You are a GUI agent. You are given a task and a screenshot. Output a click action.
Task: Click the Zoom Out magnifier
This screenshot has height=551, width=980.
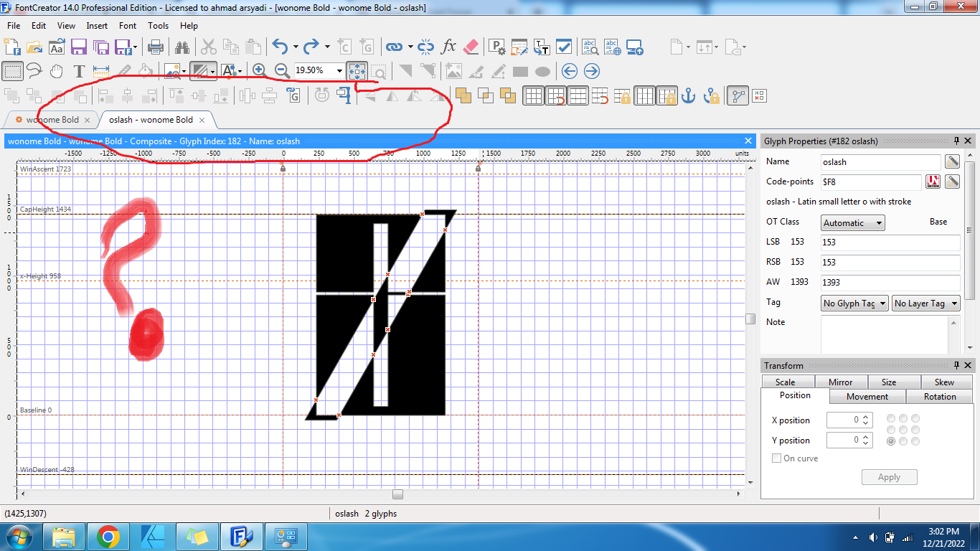(x=282, y=71)
